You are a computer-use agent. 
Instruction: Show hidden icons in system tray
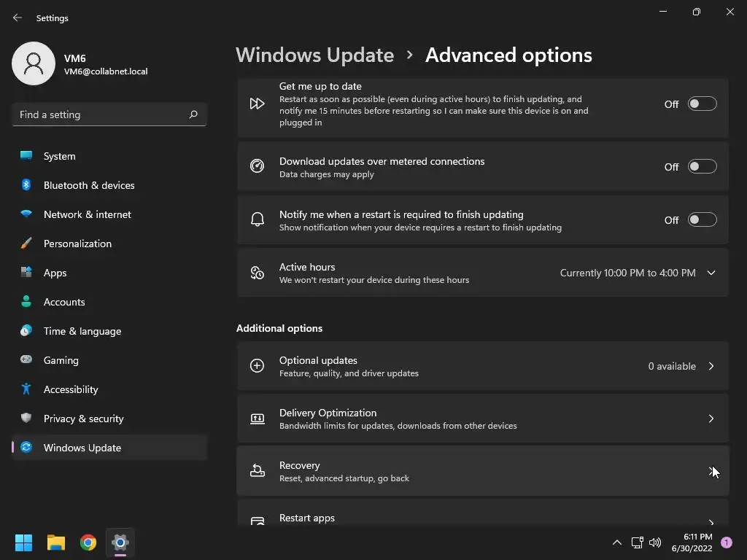[x=617, y=542]
